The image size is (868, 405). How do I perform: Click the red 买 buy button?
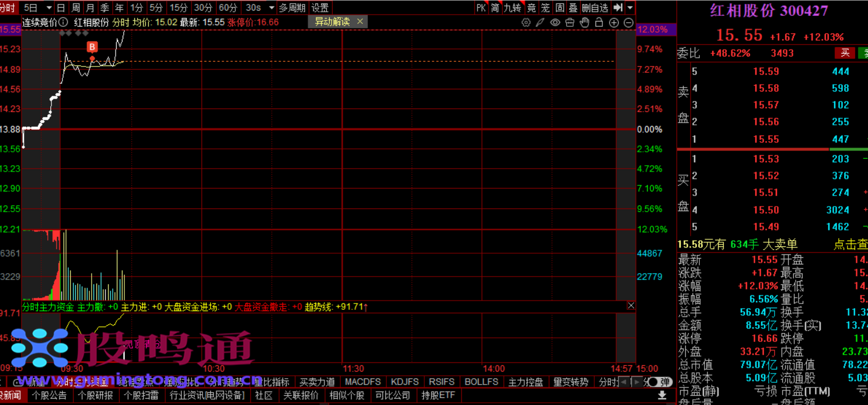(844, 53)
